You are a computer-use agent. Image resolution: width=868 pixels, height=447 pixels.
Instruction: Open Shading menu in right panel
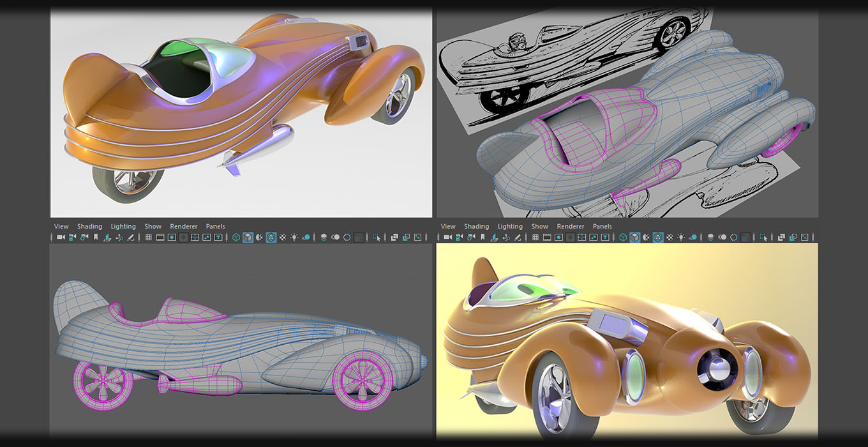(x=476, y=226)
